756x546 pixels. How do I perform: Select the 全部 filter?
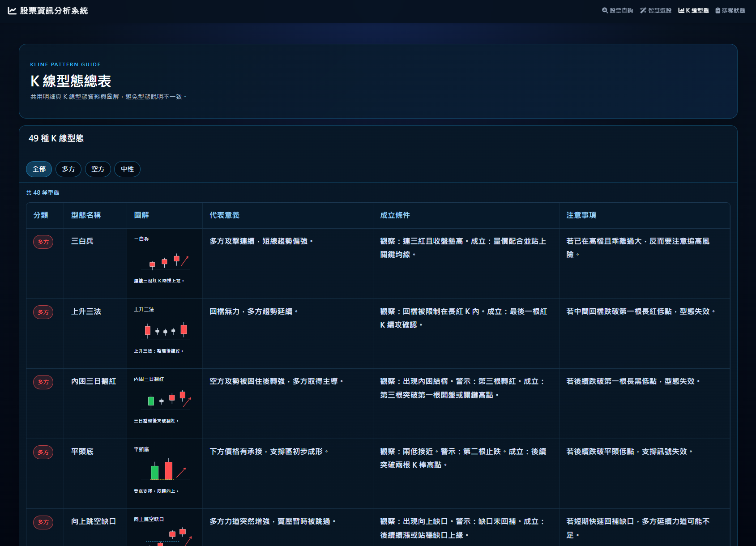click(39, 169)
